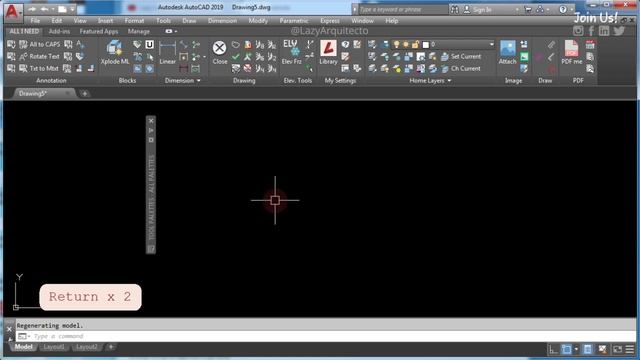Toggle the layer freeze sun icon

pos(406,44)
